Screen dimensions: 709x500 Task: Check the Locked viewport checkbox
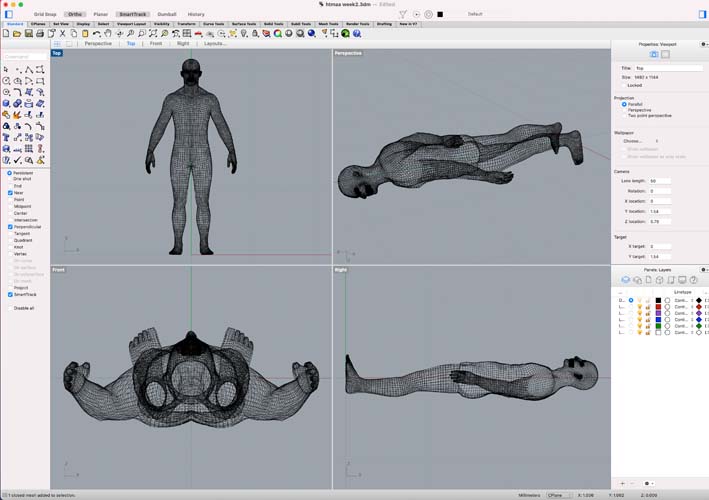click(624, 85)
